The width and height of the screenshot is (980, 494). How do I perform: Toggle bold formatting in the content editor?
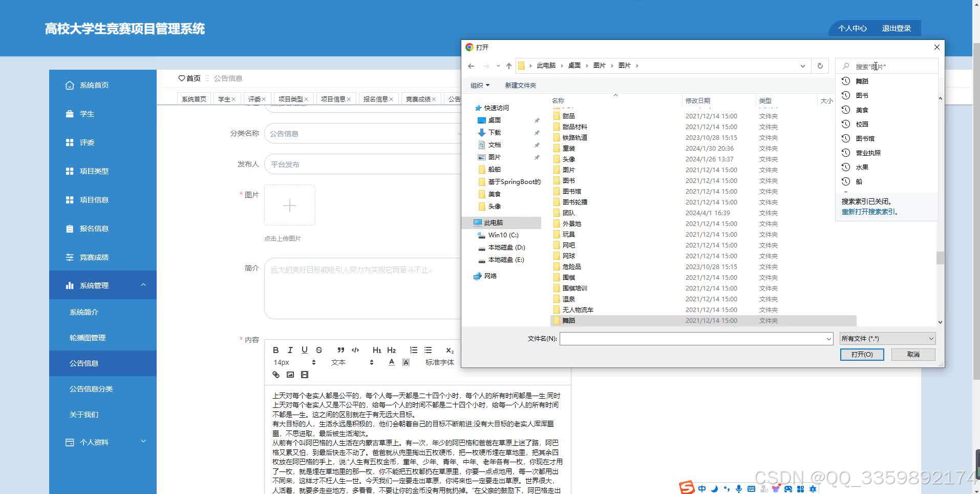click(x=275, y=350)
